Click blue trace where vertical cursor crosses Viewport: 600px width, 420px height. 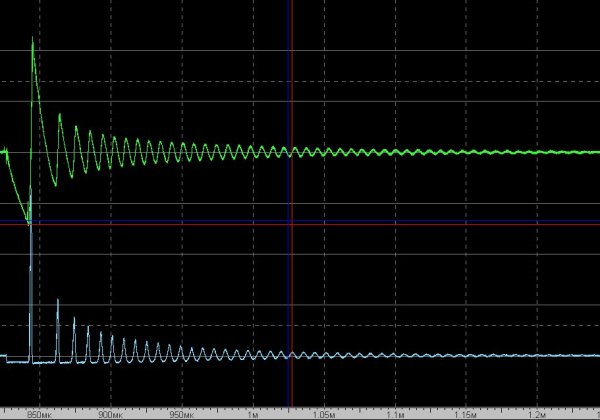291,356
